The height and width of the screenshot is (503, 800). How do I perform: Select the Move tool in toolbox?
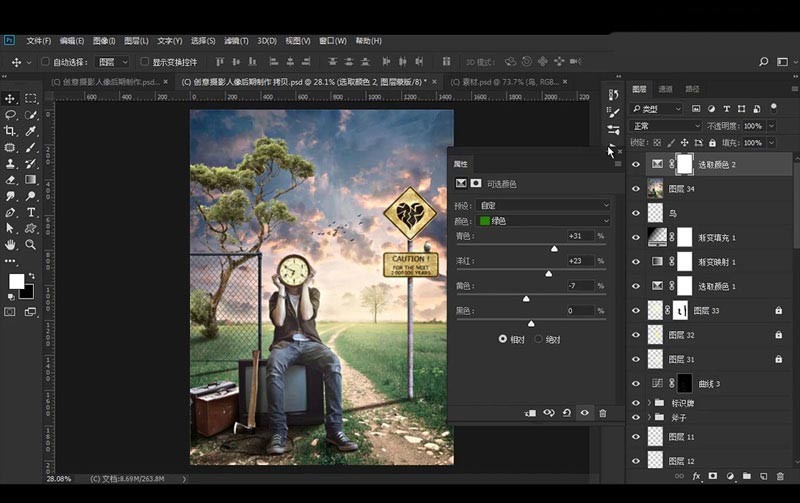pos(10,98)
